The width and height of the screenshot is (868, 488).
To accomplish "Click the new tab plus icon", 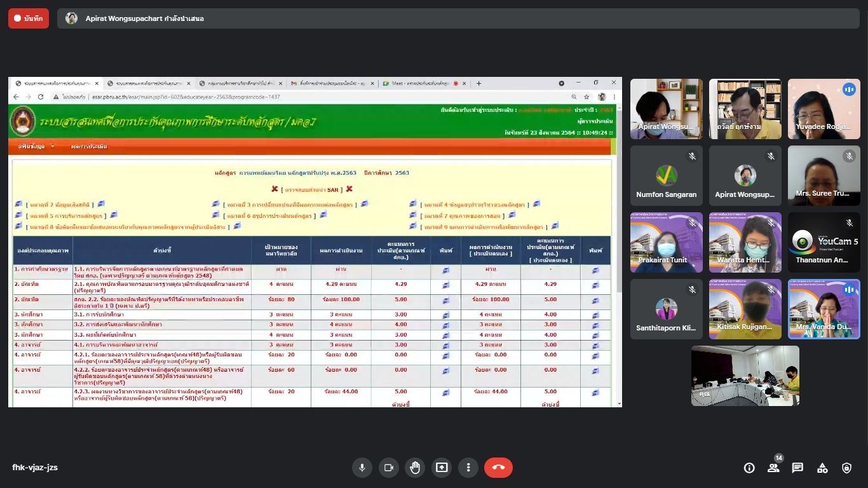I will [x=478, y=83].
